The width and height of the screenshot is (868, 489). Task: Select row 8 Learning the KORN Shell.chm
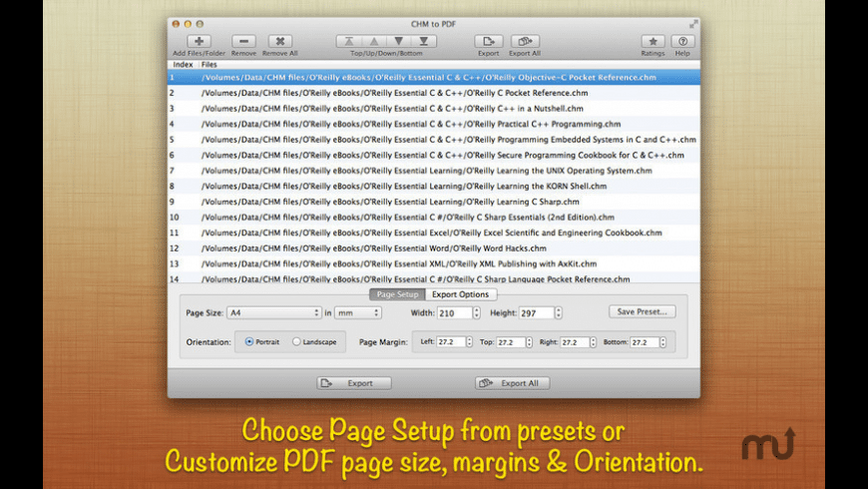pos(433,186)
